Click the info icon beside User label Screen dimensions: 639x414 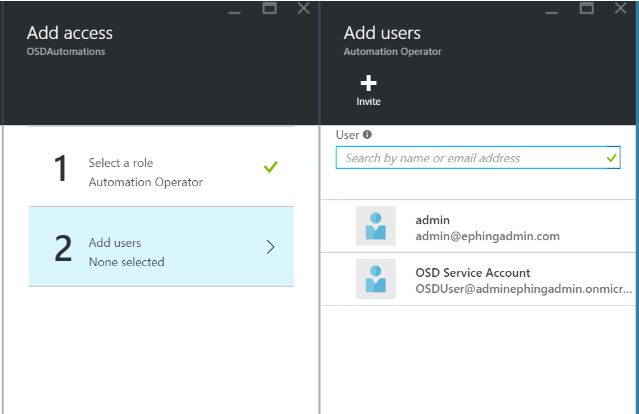pos(367,134)
